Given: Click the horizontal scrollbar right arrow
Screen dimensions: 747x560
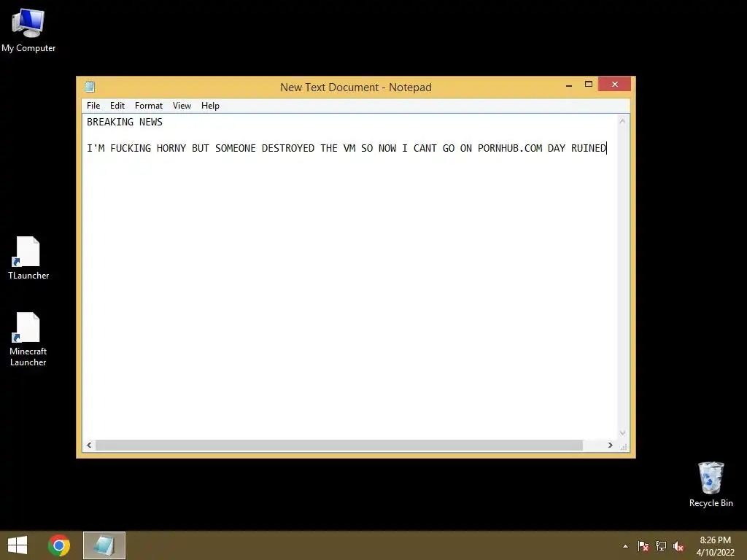Looking at the screenshot, I should click(611, 446).
